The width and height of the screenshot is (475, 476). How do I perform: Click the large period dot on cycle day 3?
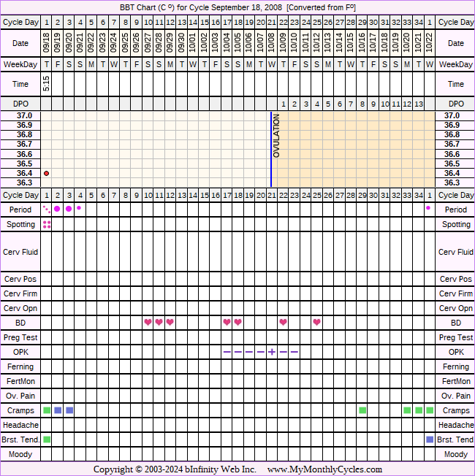coord(69,210)
